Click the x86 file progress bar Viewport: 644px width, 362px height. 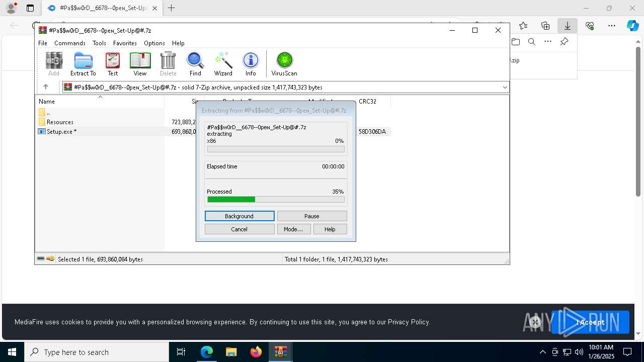point(276,149)
